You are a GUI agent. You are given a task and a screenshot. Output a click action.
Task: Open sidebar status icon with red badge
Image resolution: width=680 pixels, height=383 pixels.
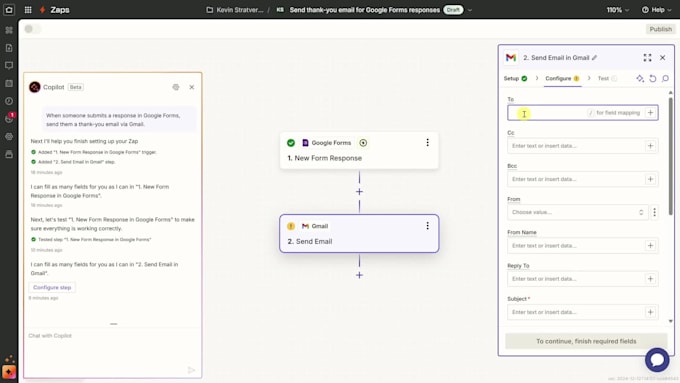click(x=9, y=118)
